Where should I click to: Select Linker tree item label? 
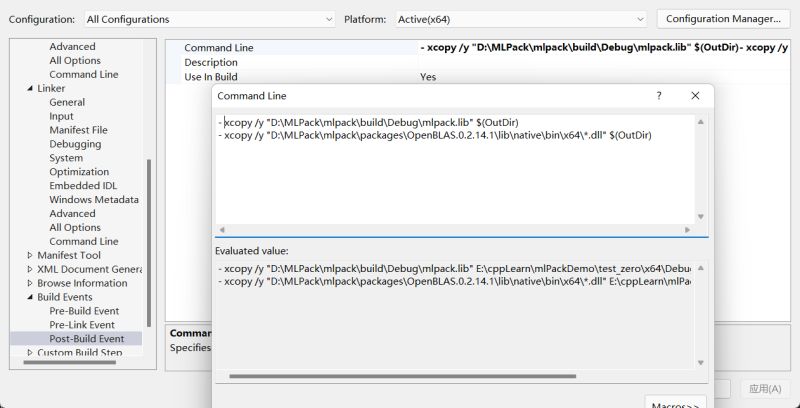pyautogui.click(x=51, y=88)
